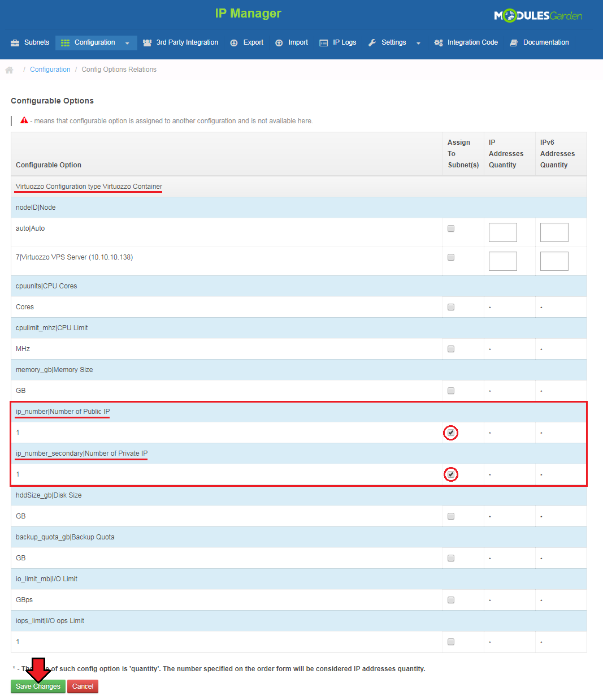Click IPv6 Quantity field for Virtuozzo VPS Server
The height and width of the screenshot is (700, 603).
[554, 261]
